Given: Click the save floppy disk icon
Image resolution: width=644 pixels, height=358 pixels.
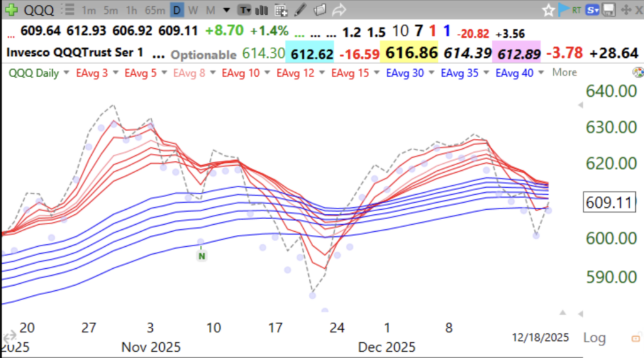Looking at the screenshot, I should click(608, 10).
